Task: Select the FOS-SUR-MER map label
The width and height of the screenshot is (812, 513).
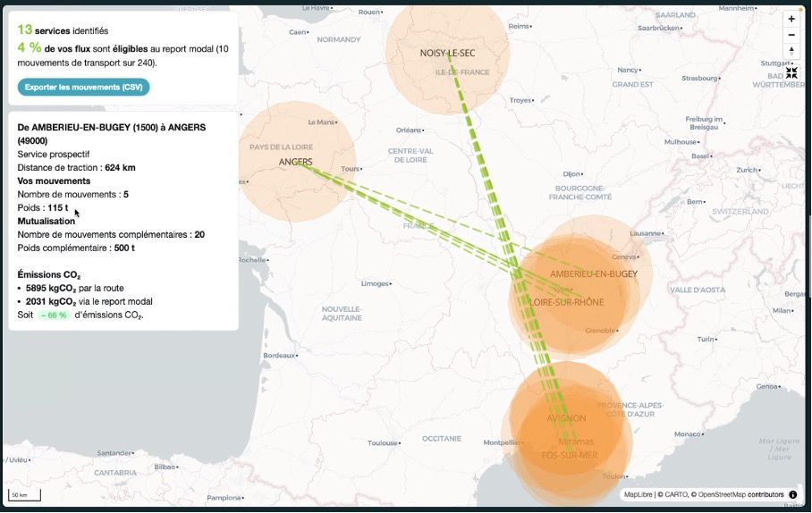Action: (570, 455)
